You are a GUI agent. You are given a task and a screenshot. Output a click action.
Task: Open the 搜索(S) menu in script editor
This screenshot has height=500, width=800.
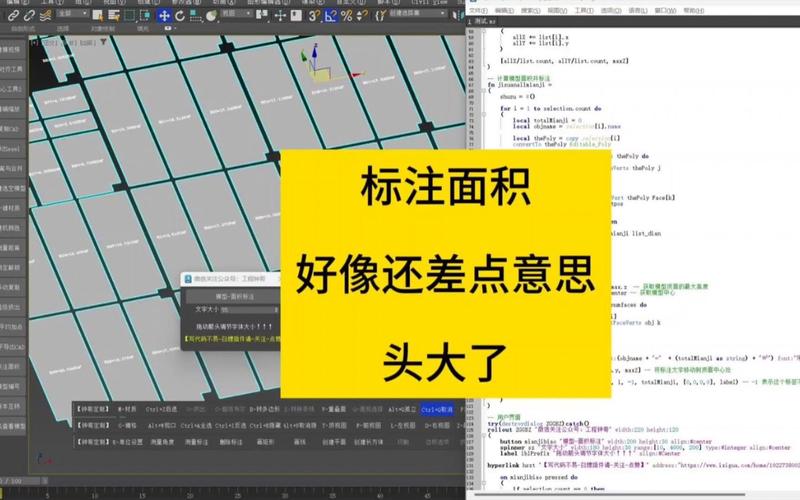pyautogui.click(x=531, y=10)
